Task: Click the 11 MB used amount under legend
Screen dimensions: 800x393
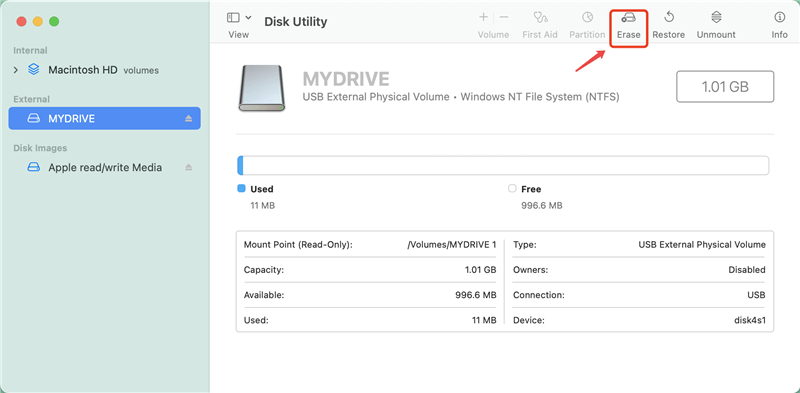Action: pyautogui.click(x=263, y=206)
